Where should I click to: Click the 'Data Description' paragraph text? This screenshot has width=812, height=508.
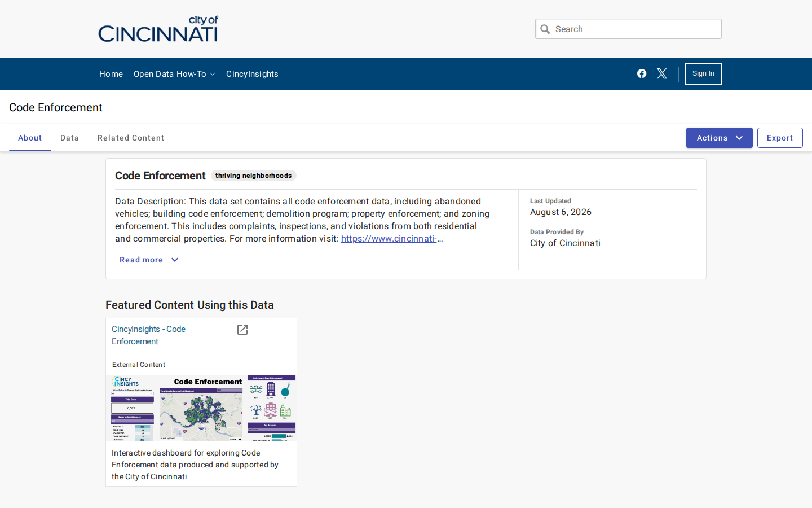(x=302, y=220)
